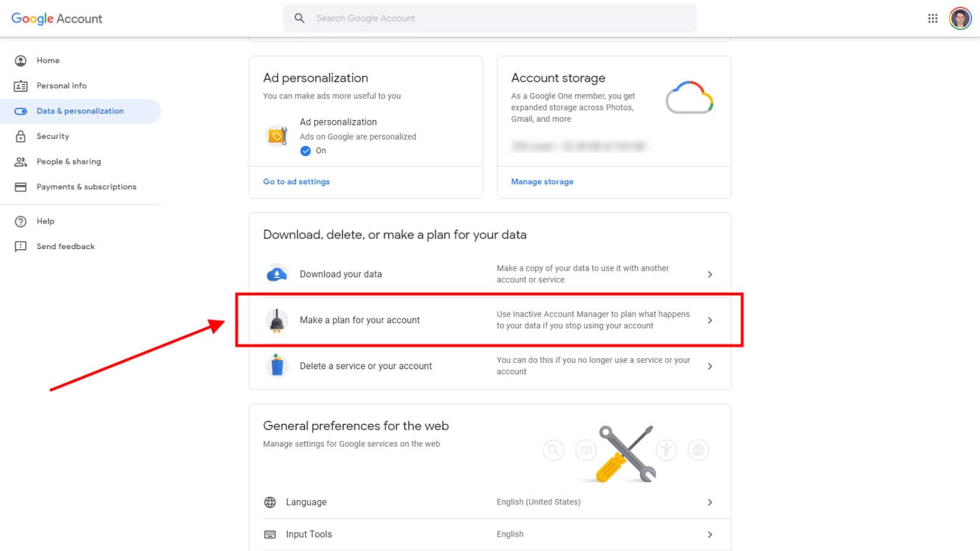Open the Language setting row
980x551 pixels.
coord(490,502)
